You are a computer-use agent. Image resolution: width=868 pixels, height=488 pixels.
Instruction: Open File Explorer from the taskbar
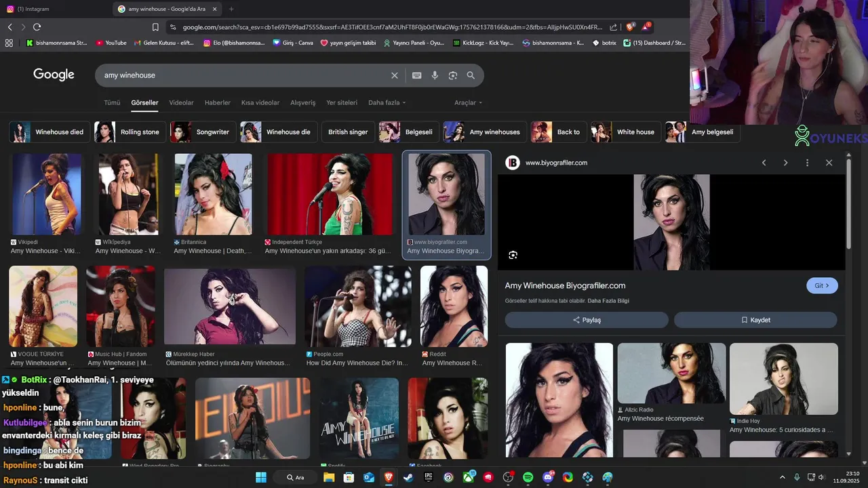[329, 477]
